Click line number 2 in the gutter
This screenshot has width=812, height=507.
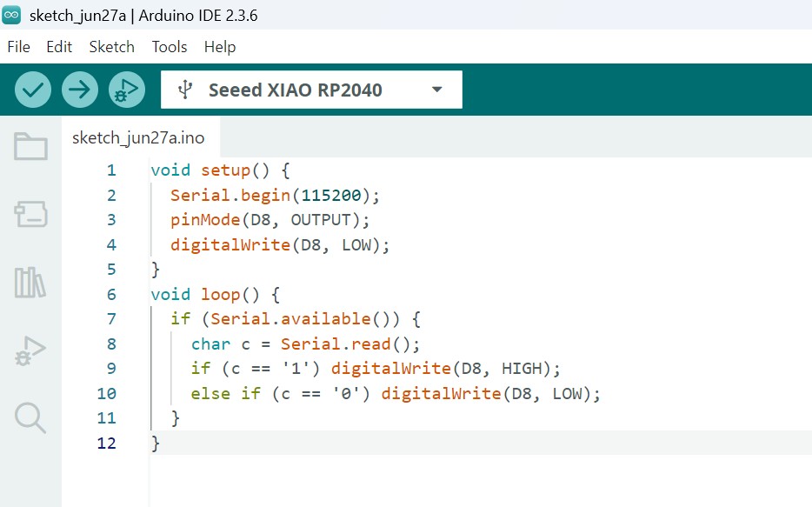tap(111, 196)
